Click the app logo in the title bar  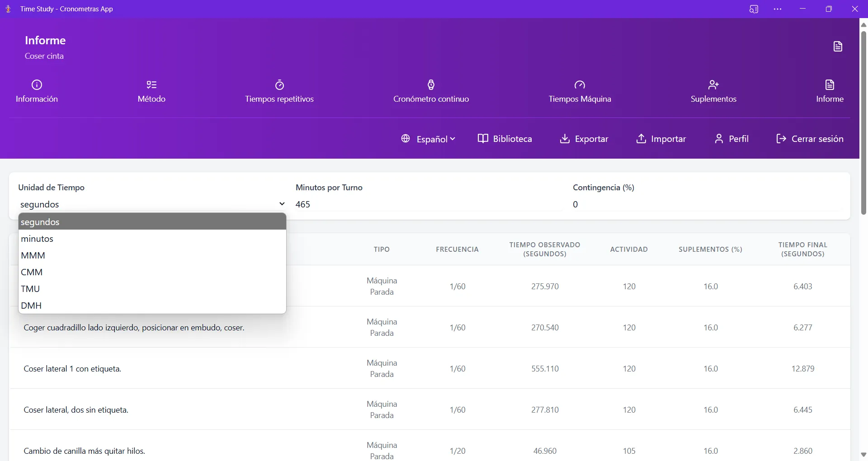[8, 9]
